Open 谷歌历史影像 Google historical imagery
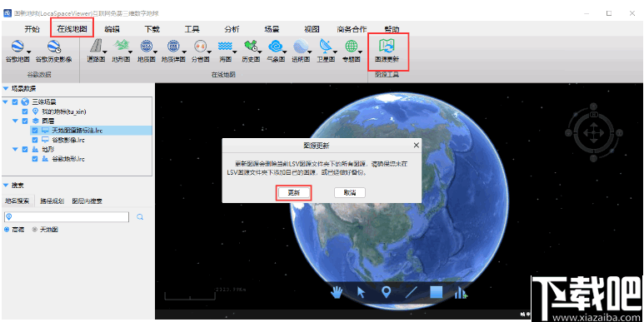Viewport: 644px width, 322px height. [x=53, y=51]
